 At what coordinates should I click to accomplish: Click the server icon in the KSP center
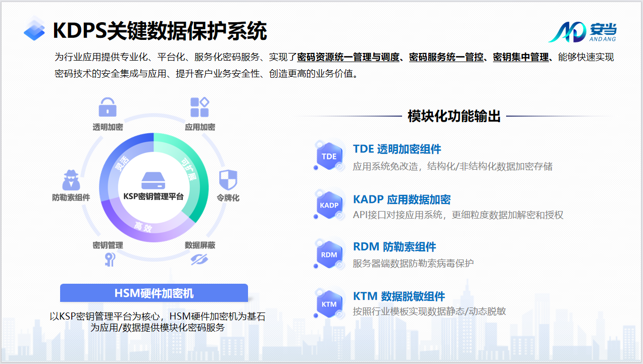point(154,180)
